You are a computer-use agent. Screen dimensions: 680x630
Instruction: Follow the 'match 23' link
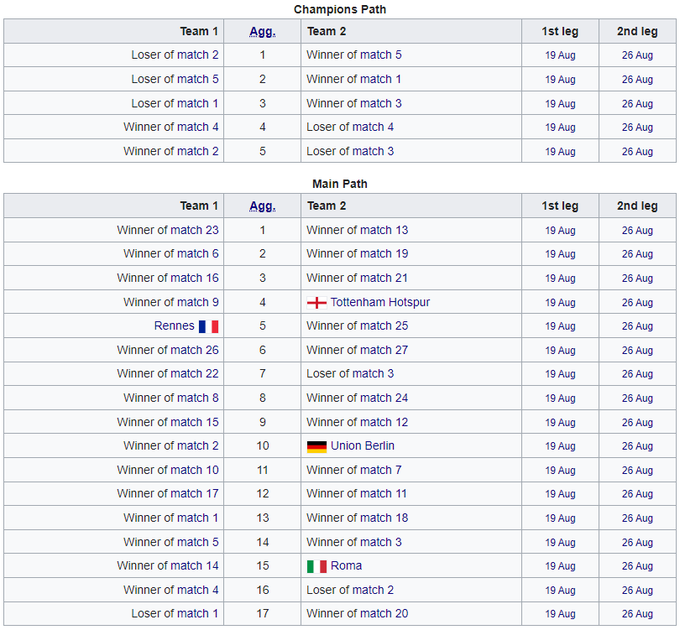coord(197,230)
